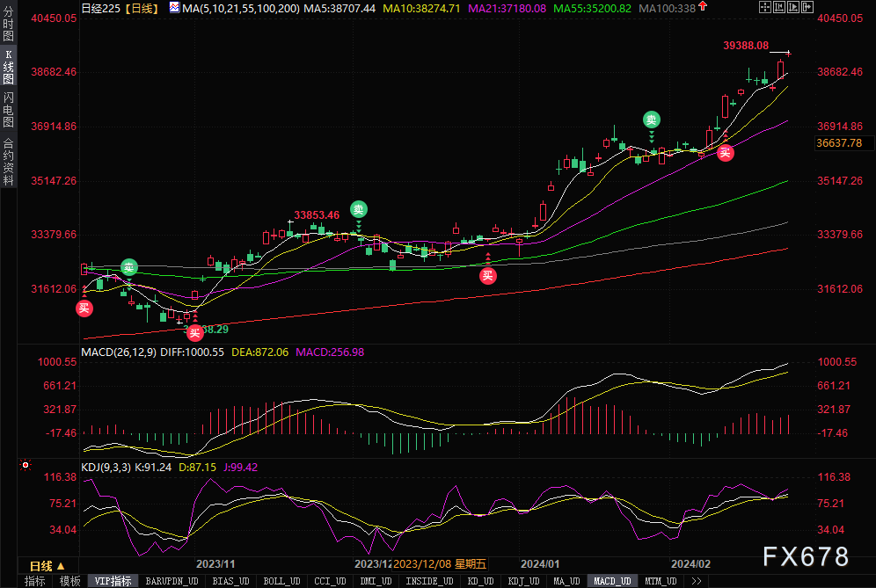Screen dimensions: 876x588
Task: Click the red 买 marker near 30538.29 low
Action: pyautogui.click(x=194, y=333)
